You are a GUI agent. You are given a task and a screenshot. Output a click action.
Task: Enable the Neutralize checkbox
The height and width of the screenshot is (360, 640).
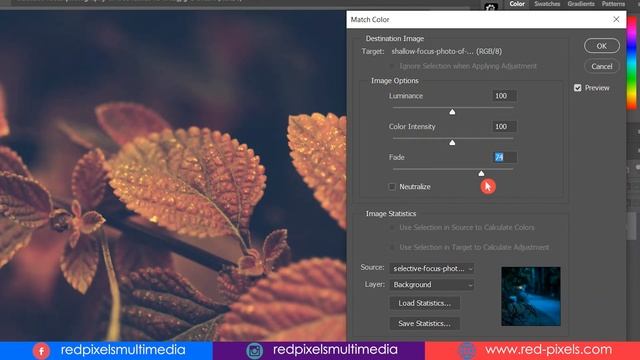point(392,187)
